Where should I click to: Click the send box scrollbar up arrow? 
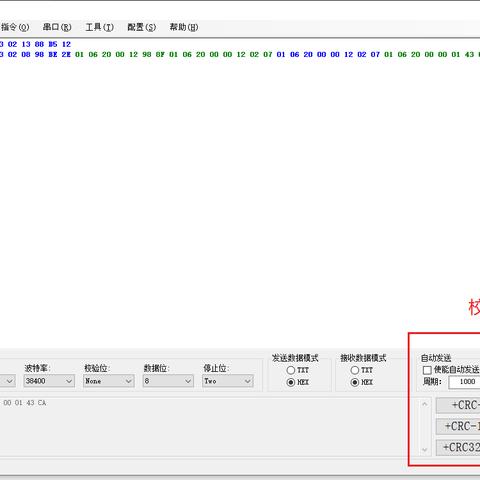coord(424,404)
